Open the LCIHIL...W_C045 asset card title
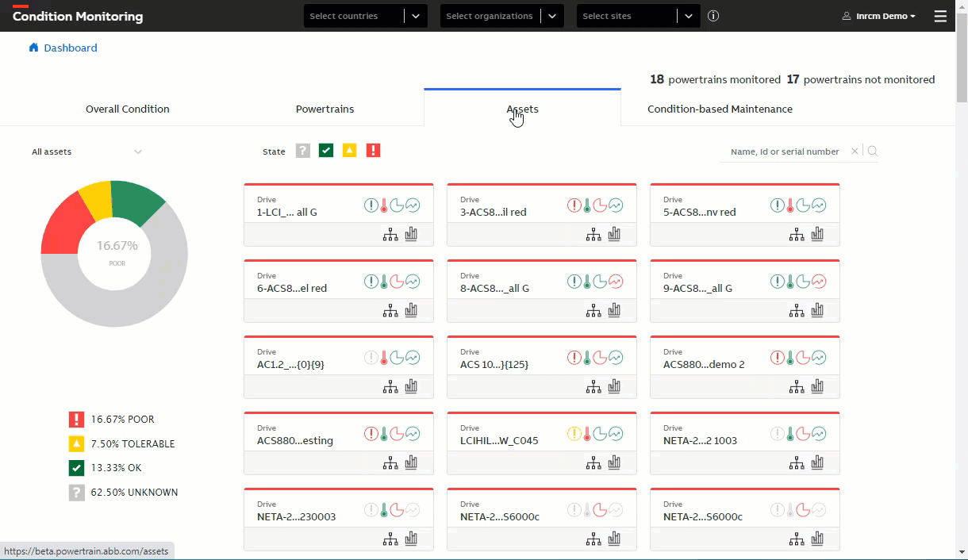 [x=499, y=440]
